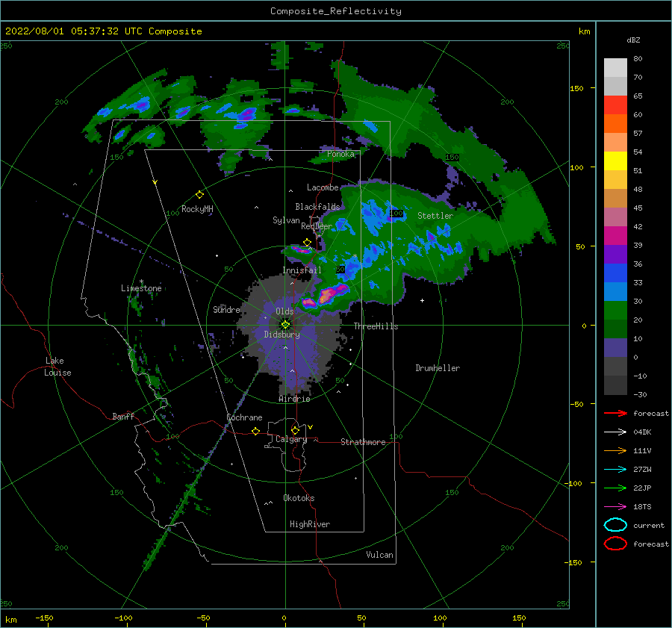Select the -50 label on right axis
This screenshot has height=628, width=672.
pos(576,404)
